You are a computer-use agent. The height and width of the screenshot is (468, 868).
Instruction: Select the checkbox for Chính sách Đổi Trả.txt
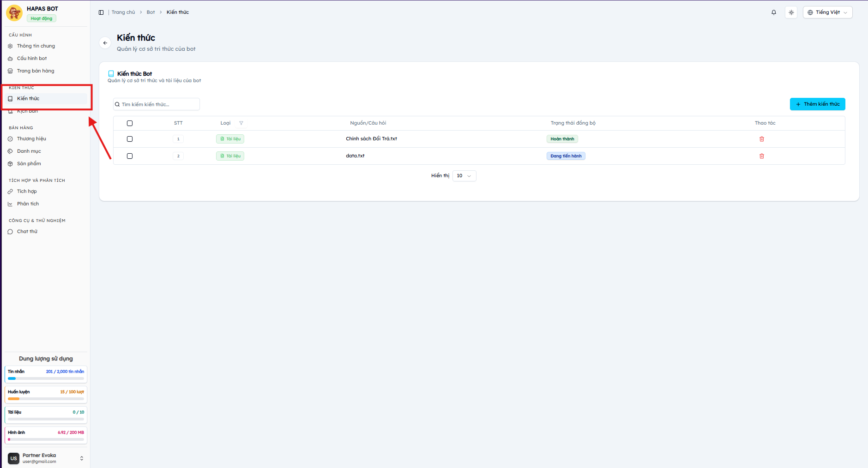(x=130, y=139)
